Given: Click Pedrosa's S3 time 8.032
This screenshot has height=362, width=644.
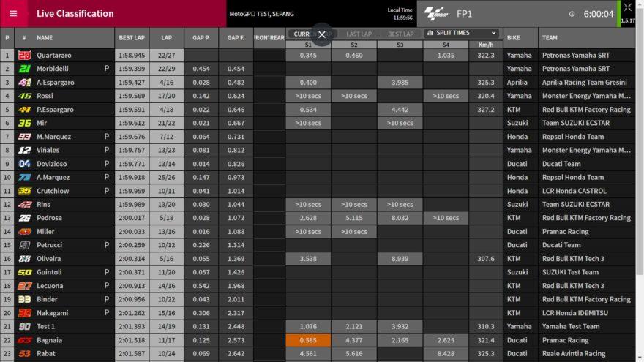Looking at the screenshot, I should click(400, 218).
